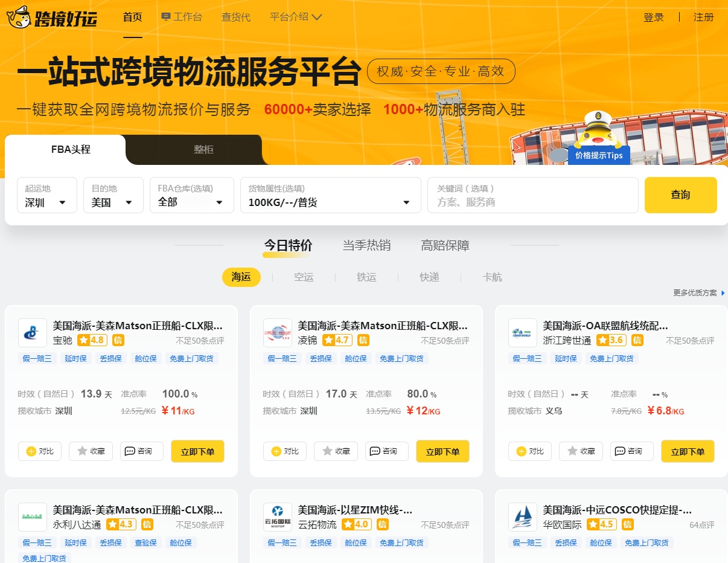This screenshot has width=728, height=563.
Task: Filter by 海运 shipping
Action: (x=241, y=277)
